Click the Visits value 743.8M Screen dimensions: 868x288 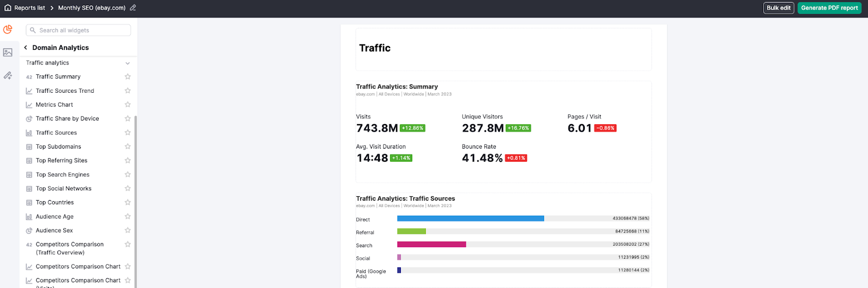[x=377, y=128]
